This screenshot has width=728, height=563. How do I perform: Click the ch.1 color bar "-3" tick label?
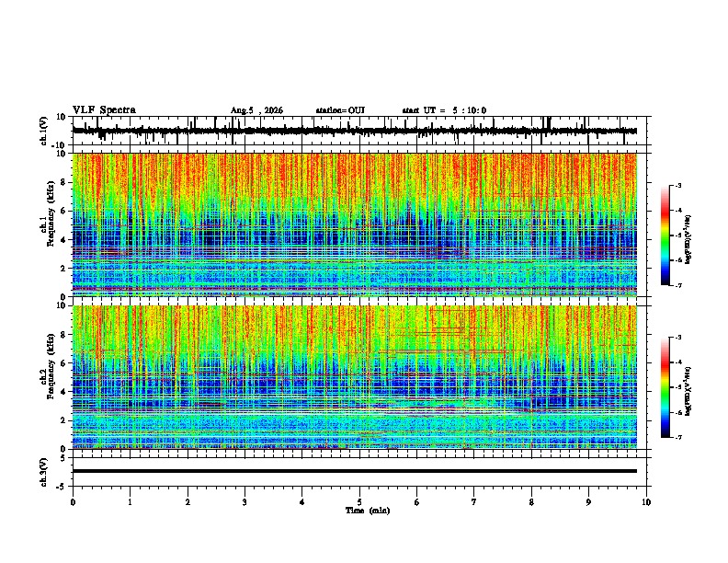pos(677,186)
